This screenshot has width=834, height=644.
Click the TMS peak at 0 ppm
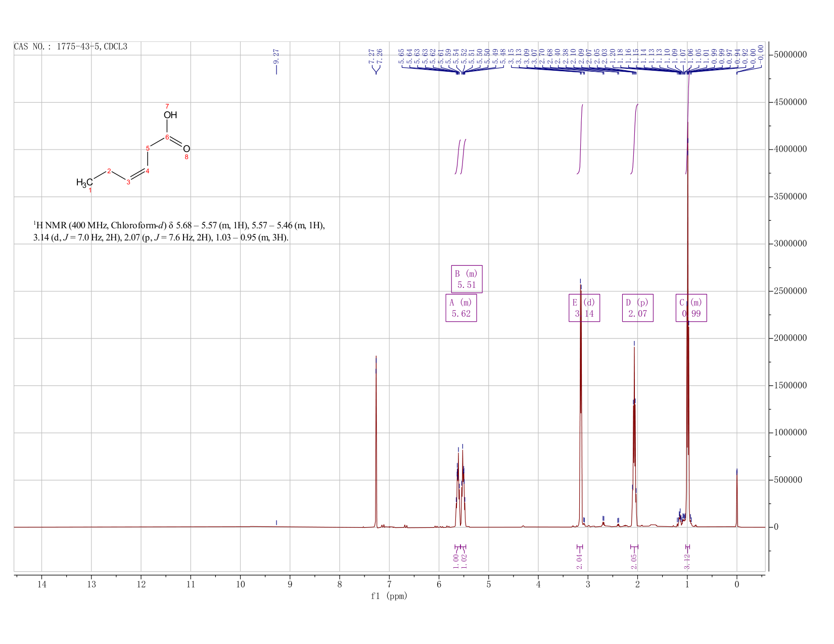(737, 500)
